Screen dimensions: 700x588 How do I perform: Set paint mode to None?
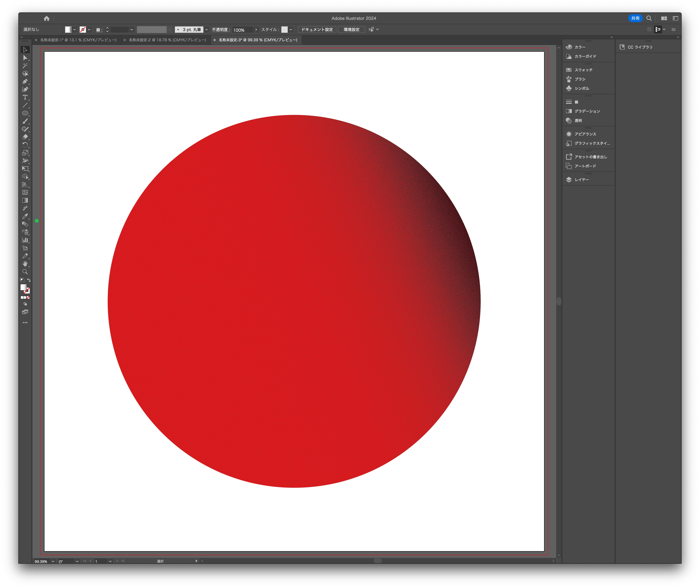click(28, 297)
